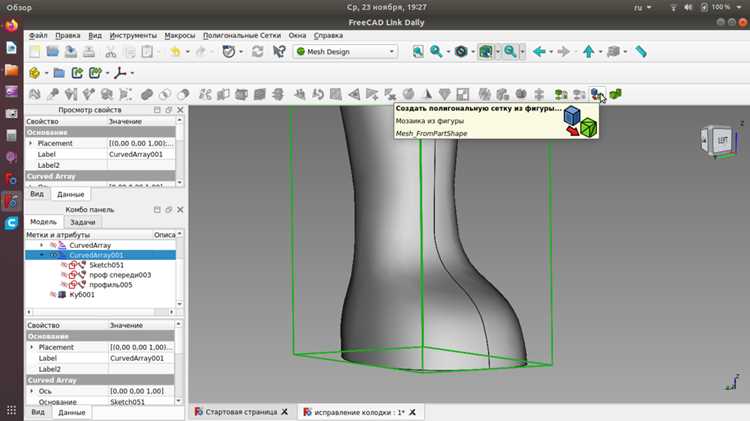750x421 pixels.
Task: Open the Mesh Design workbench dropdown
Action: click(345, 52)
